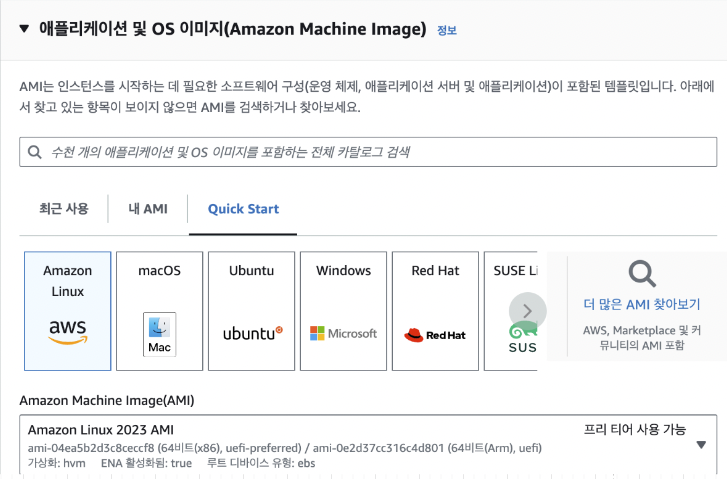
Task: Show next OS cards with chevron arrow
Action: click(528, 311)
